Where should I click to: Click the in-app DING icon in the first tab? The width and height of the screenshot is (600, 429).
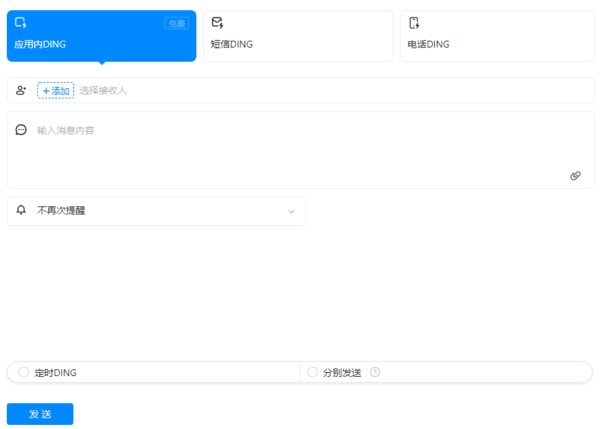[x=21, y=23]
